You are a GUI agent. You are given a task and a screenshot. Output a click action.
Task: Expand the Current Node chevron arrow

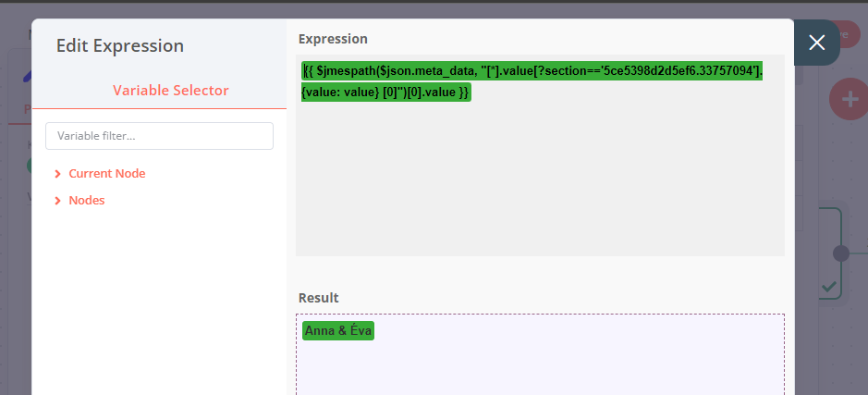58,174
